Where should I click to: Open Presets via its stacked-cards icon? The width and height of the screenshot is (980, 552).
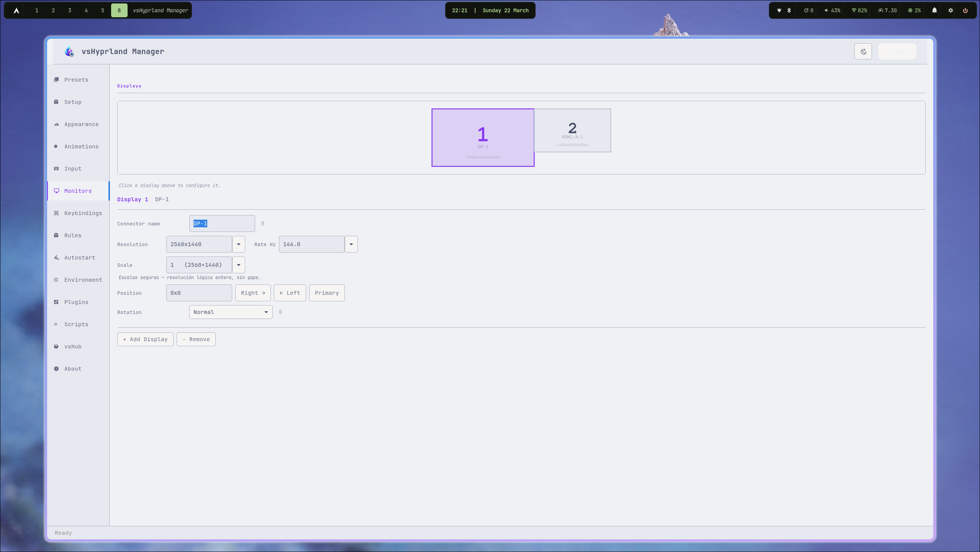tap(56, 80)
